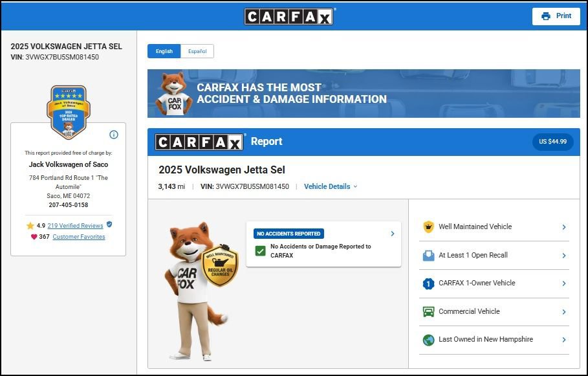Expand the Vehicle Details dropdown
The width and height of the screenshot is (588, 376).
point(331,186)
